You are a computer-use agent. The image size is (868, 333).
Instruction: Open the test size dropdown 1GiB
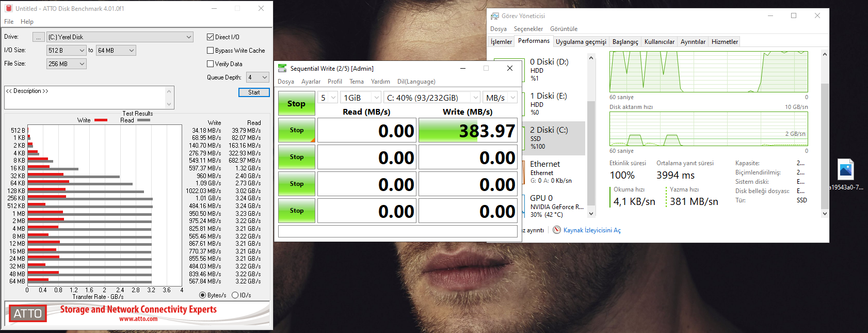(x=361, y=98)
